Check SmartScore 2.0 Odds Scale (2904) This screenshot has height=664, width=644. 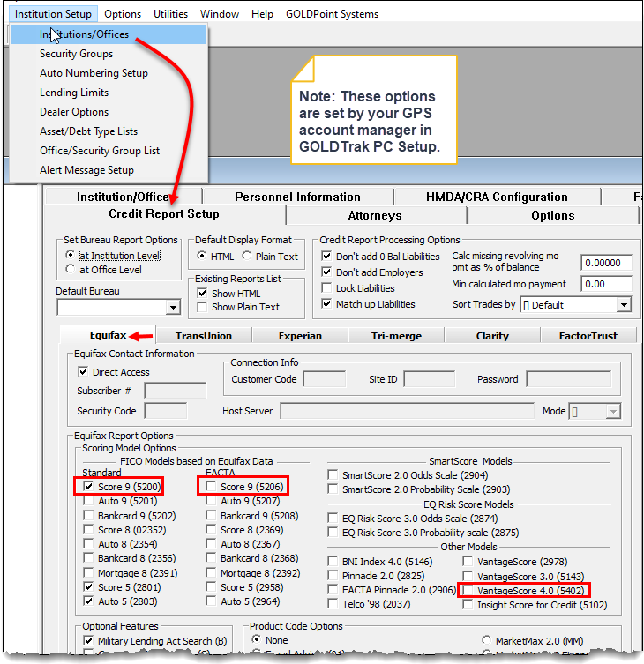tap(333, 474)
